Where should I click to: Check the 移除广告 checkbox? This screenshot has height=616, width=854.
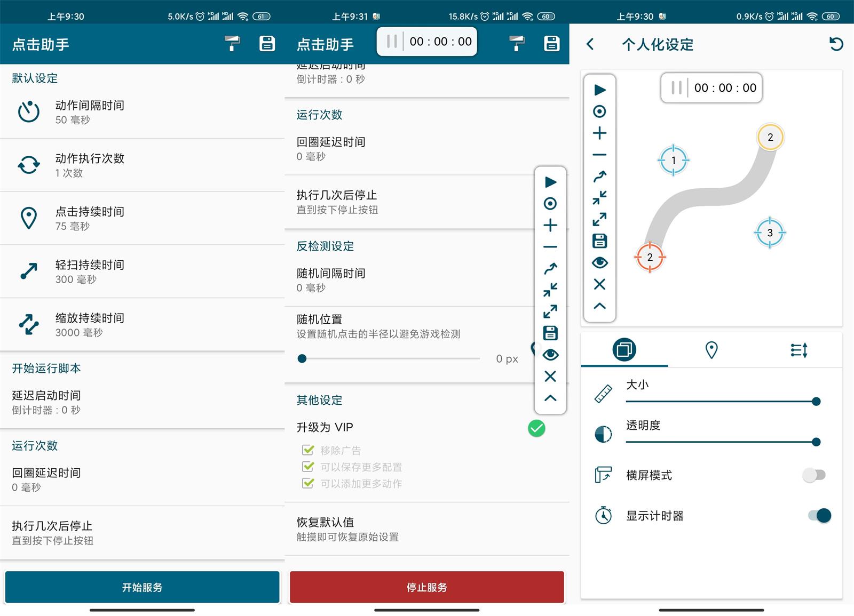coord(308,450)
